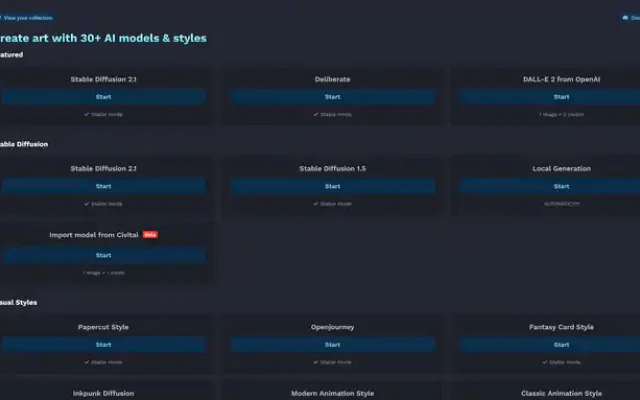
Task: Start Stable Diffusion 2.1 in the Featured section
Action: point(103,97)
